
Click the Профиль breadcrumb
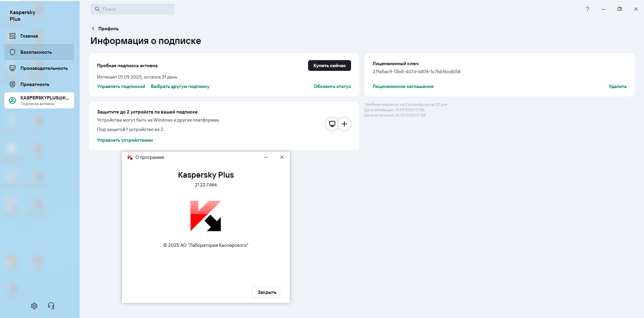pos(109,29)
